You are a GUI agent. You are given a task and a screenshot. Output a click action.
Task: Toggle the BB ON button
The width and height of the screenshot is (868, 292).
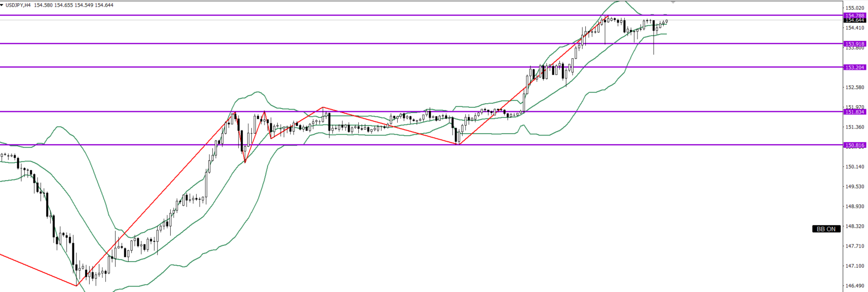click(x=826, y=229)
